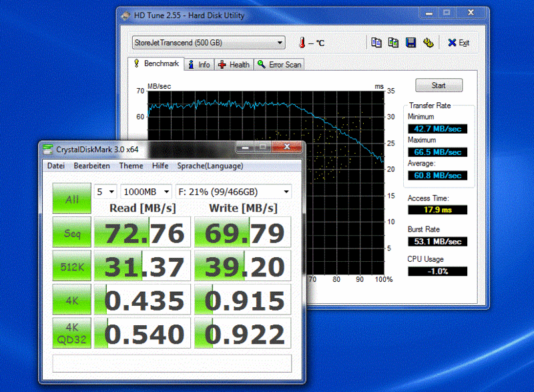This screenshot has width=534, height=392.
Task: Switch to the Info tab in HD Tune
Action: (199, 65)
